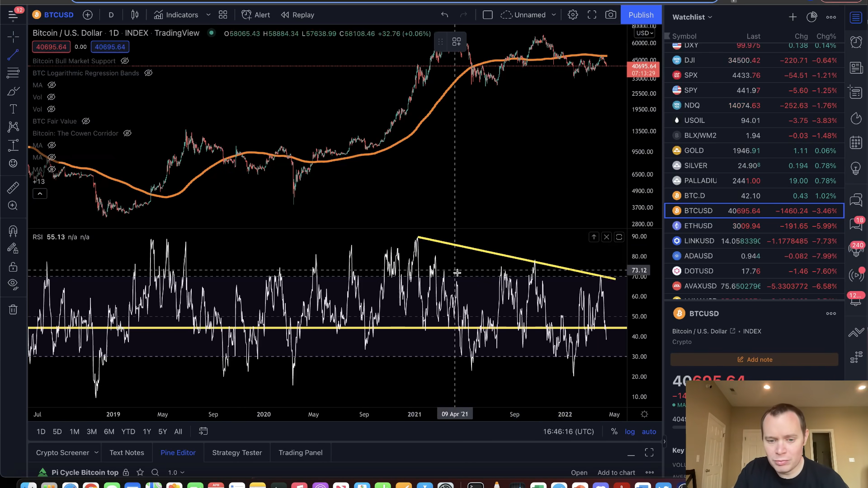Image resolution: width=868 pixels, height=488 pixels.
Task: Open the layout selector square
Action: (488, 15)
